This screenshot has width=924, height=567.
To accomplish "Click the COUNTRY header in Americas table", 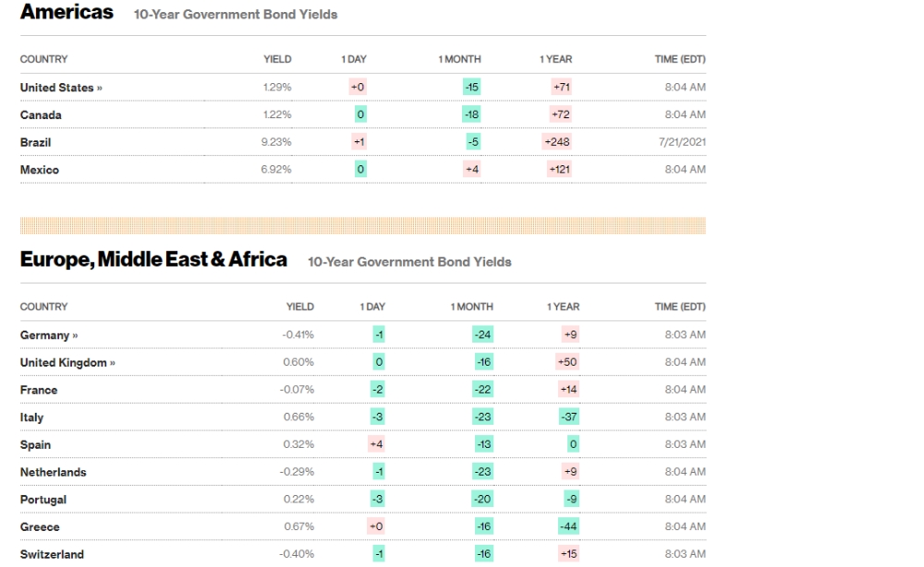I will pos(43,59).
